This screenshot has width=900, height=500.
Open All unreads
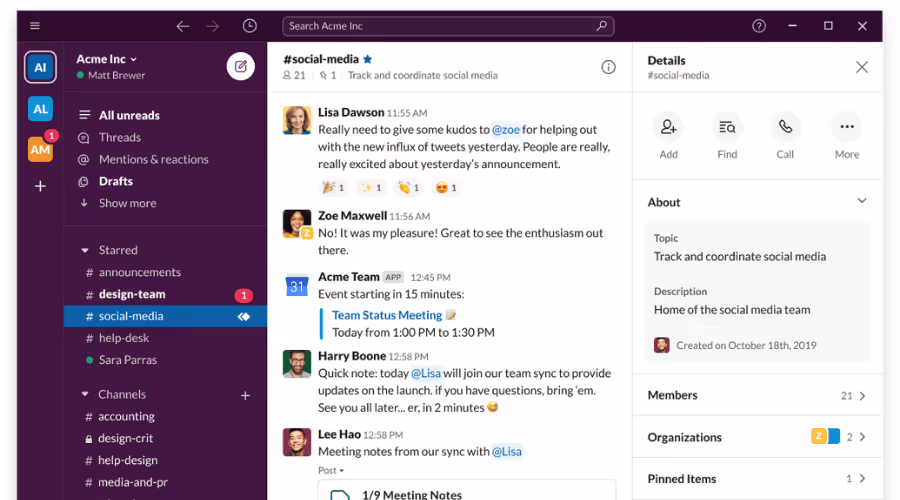click(129, 115)
